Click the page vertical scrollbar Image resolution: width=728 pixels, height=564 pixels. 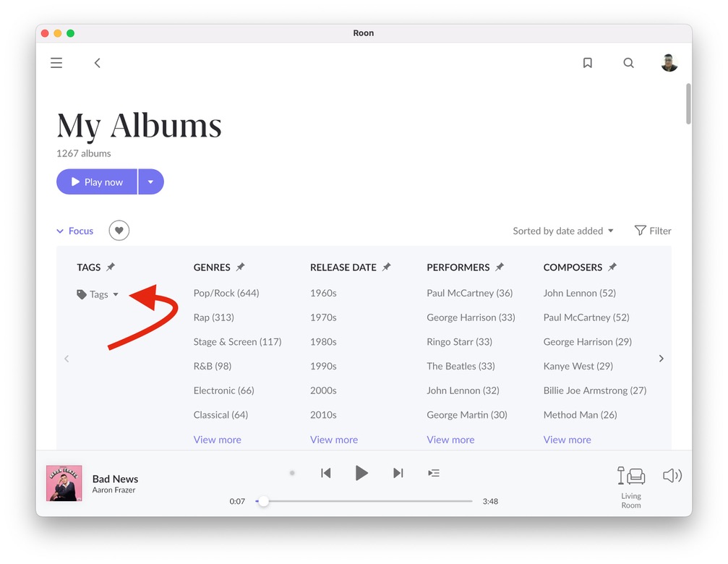(688, 104)
